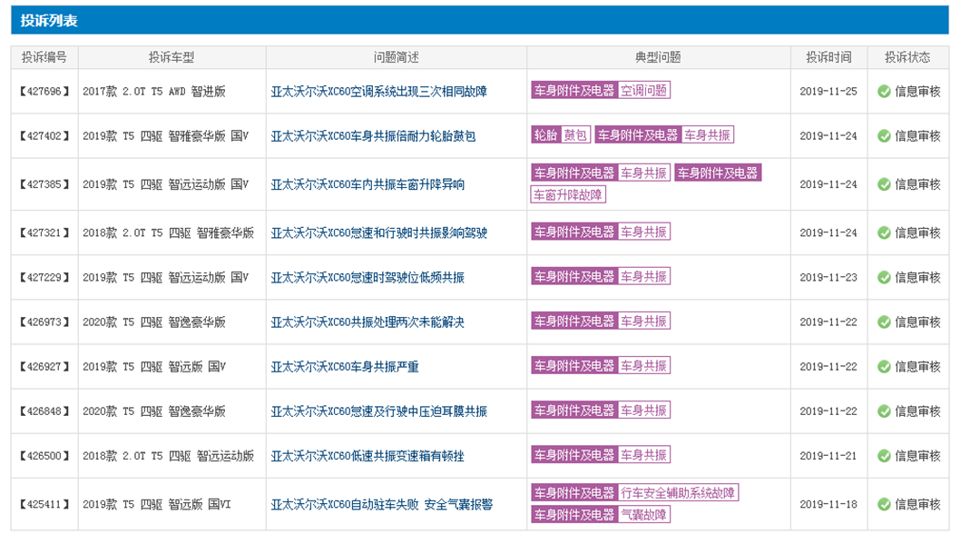This screenshot has height=544, width=980.
Task: Click the 投诉时间 column header
Action: 828,57
